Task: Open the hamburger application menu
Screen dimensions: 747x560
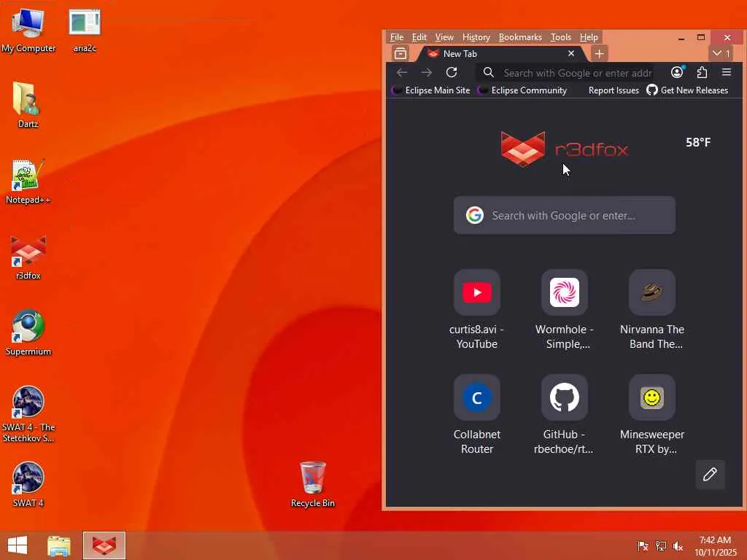Action: coord(727,72)
